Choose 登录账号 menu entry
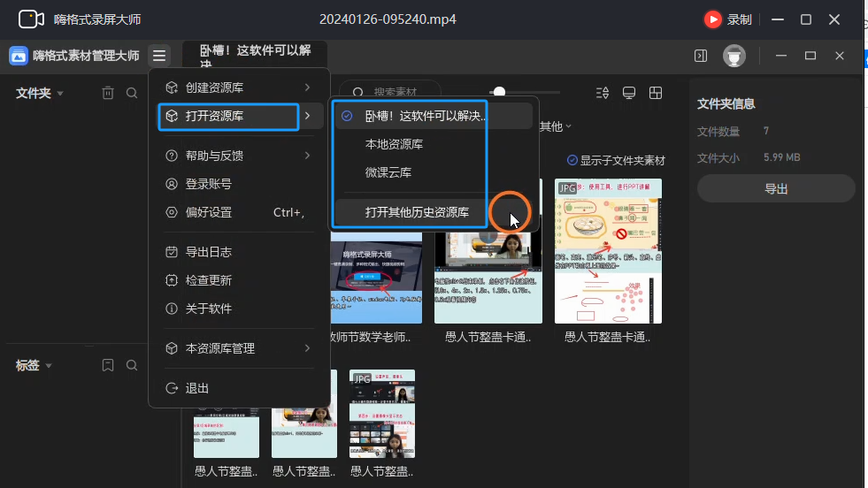The width and height of the screenshot is (868, 488). point(239,184)
